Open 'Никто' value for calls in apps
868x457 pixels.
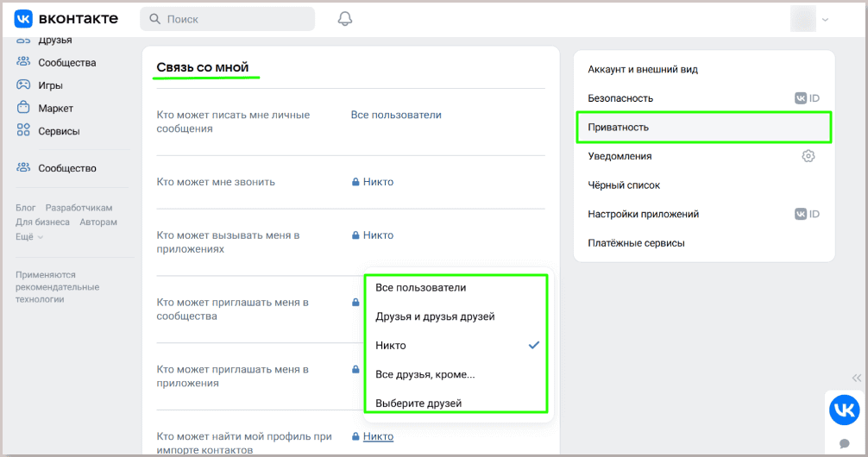click(x=378, y=235)
